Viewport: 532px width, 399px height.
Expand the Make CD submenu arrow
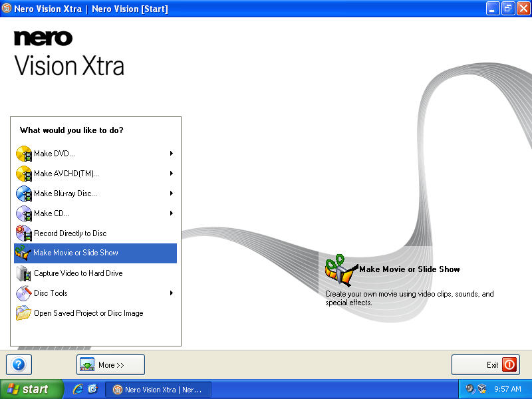[x=172, y=213]
